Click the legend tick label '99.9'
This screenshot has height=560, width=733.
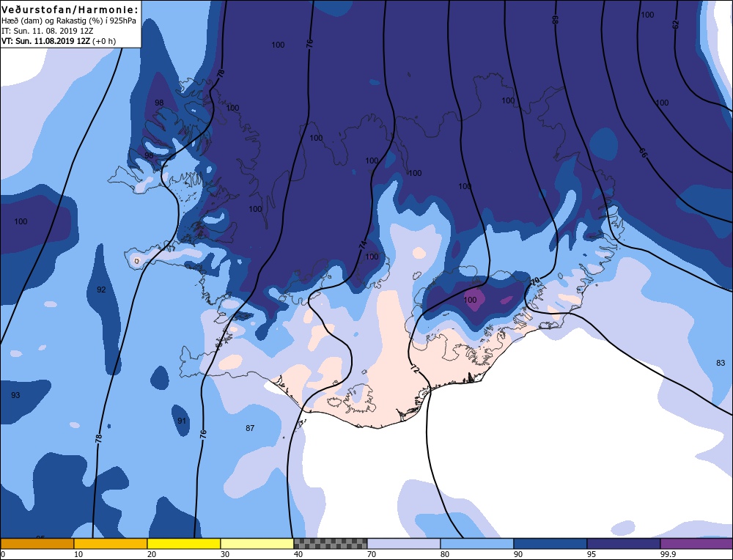coord(668,554)
